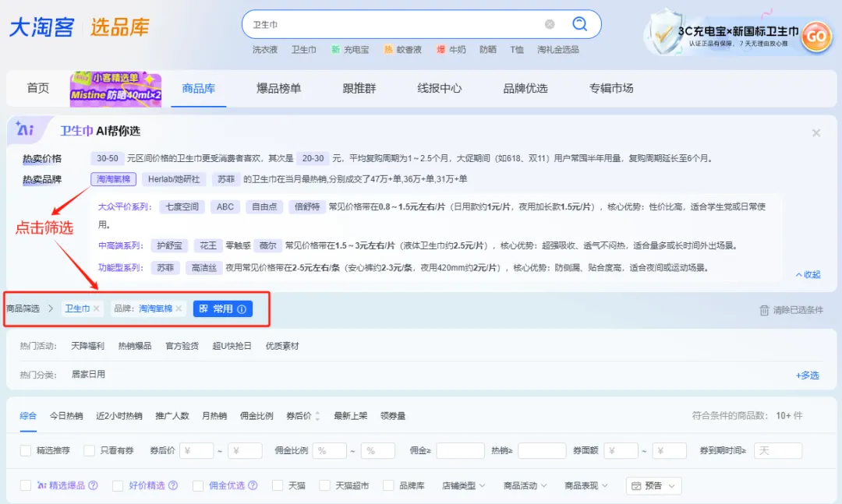Click the 商品筛选 breadcrumb chevron
The image size is (842, 504).
pos(51,308)
